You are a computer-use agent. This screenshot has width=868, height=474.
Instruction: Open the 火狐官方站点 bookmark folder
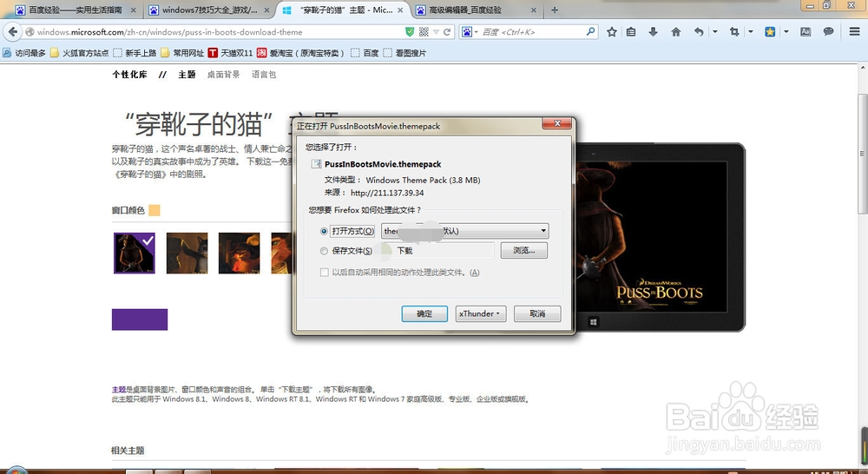[x=79, y=53]
